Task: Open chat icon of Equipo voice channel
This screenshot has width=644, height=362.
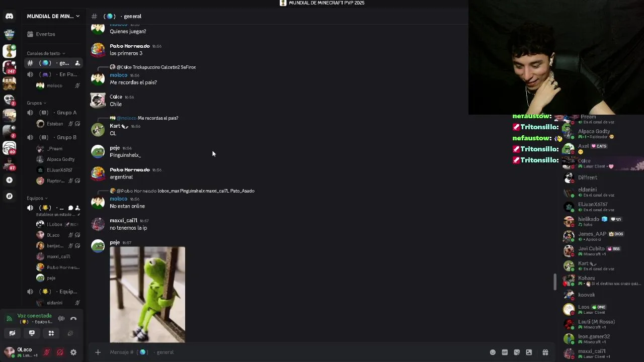Action: click(x=70, y=208)
